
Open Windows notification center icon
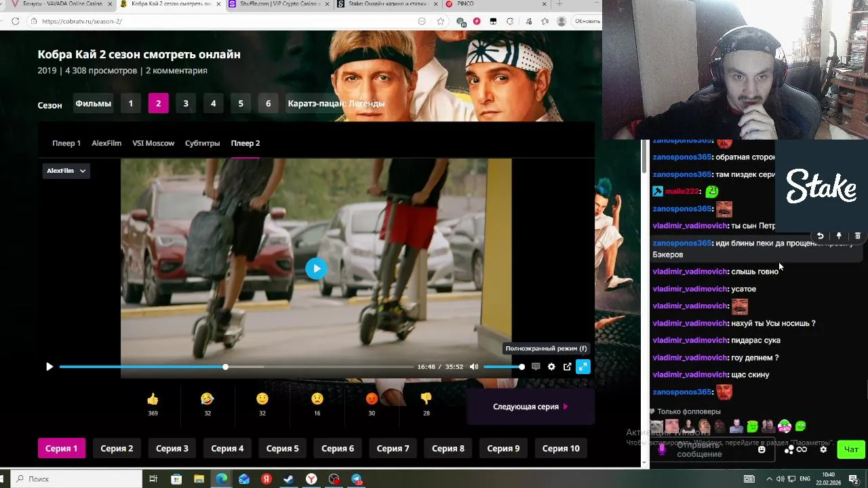coord(855,479)
